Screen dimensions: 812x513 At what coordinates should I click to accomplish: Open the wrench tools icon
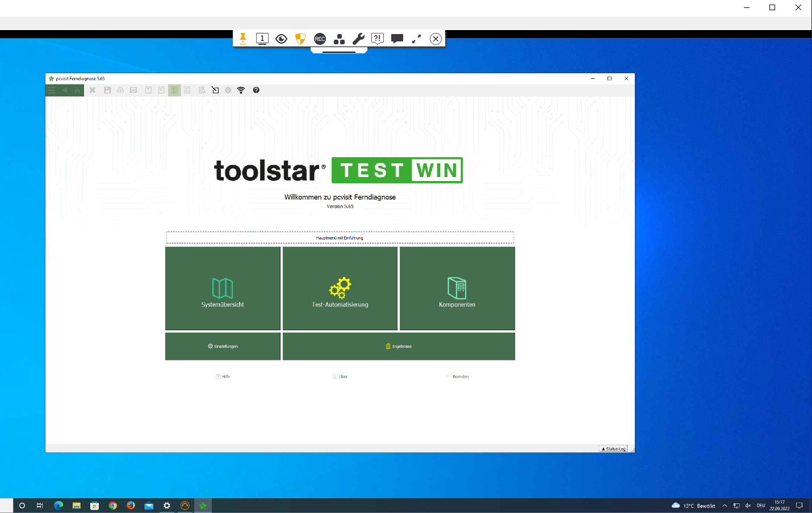[358, 39]
